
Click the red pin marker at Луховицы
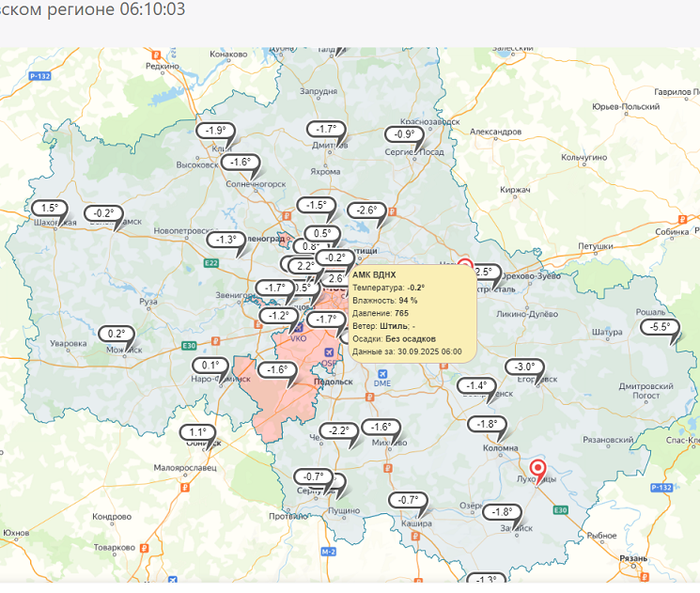(538, 468)
